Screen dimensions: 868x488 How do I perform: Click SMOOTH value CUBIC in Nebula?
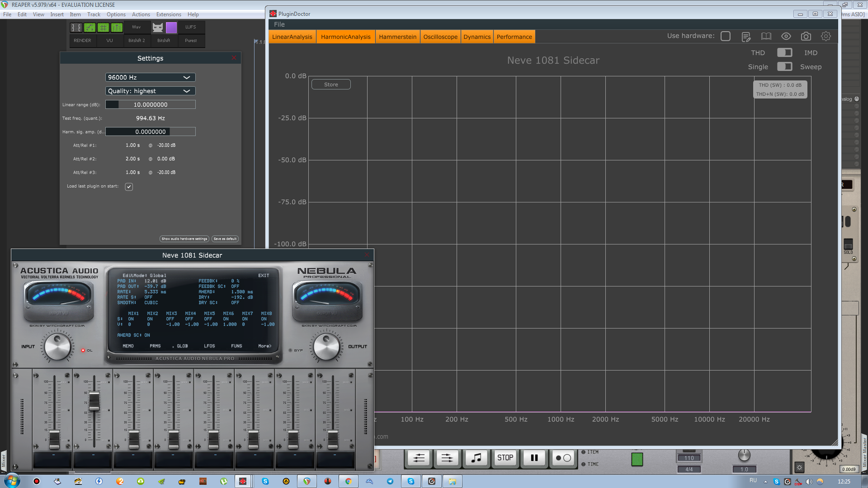(151, 303)
